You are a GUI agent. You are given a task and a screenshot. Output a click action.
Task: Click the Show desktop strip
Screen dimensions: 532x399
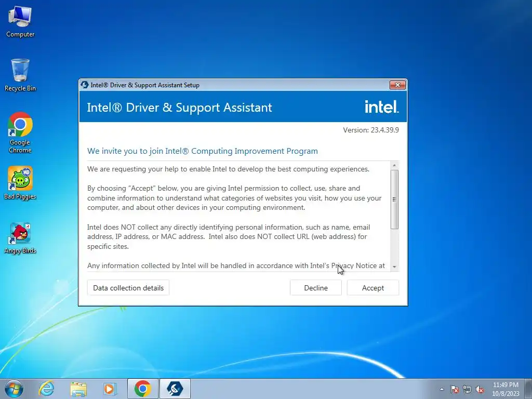(528, 389)
